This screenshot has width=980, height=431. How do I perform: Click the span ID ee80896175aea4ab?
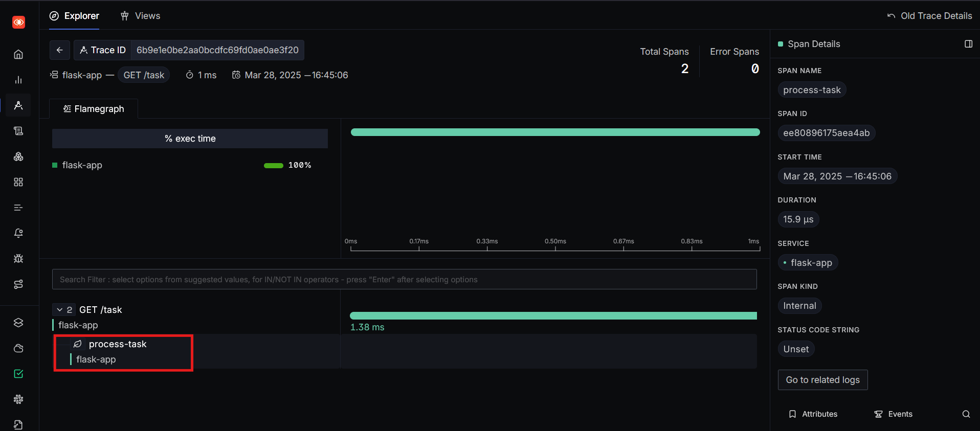827,133
